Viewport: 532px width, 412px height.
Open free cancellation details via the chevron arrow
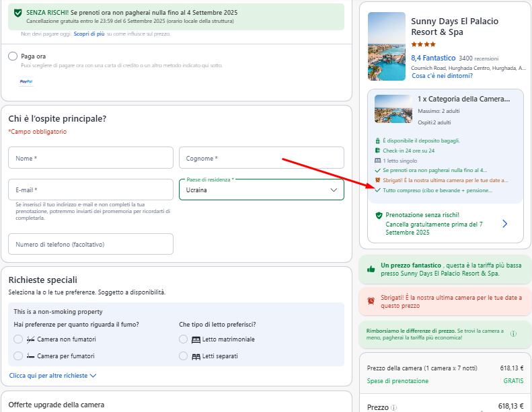pos(505,224)
